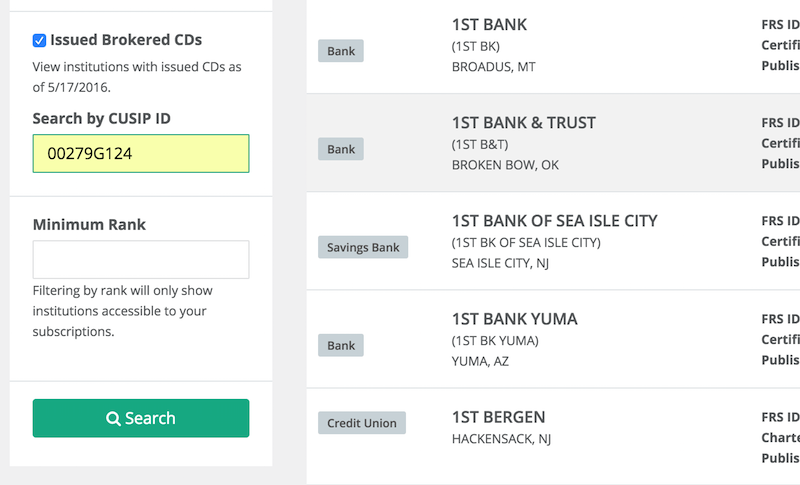Open the 1ST BANK YUMA listing

[x=514, y=319]
